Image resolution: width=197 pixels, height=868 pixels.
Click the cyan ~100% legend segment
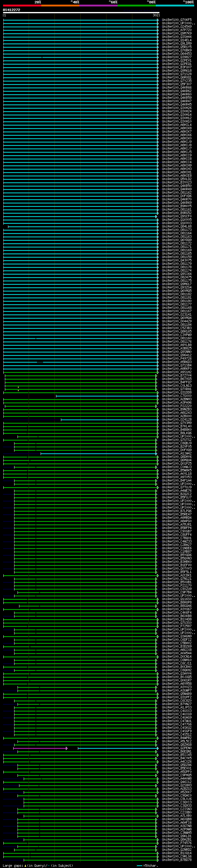175,6
